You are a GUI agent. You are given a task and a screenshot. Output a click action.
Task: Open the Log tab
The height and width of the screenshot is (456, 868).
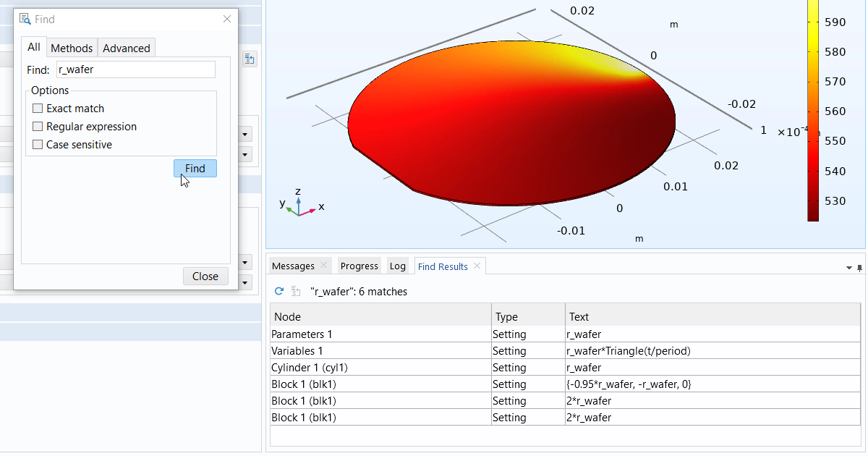[397, 266]
